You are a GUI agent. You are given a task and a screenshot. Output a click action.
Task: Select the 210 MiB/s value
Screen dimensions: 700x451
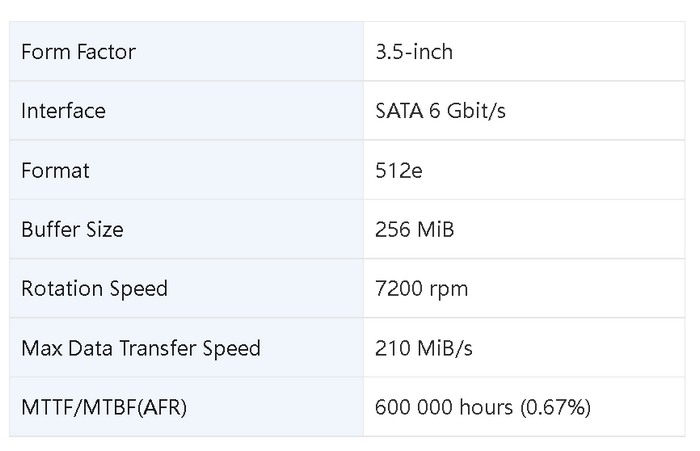pos(423,348)
